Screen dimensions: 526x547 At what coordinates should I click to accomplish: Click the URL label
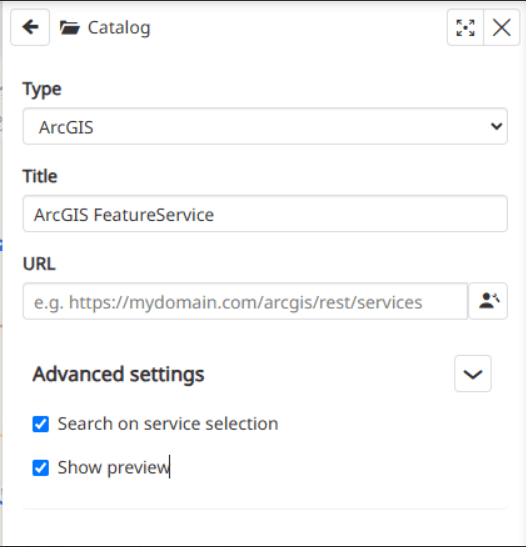[39, 264]
